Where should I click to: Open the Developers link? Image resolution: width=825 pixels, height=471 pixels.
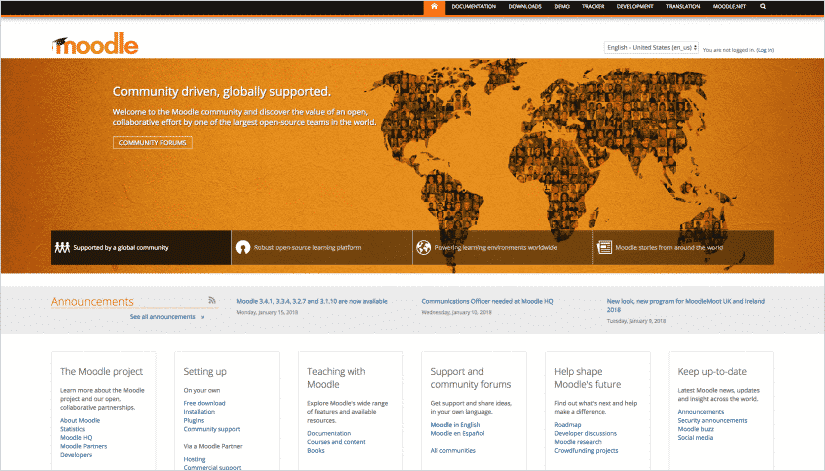coord(76,455)
